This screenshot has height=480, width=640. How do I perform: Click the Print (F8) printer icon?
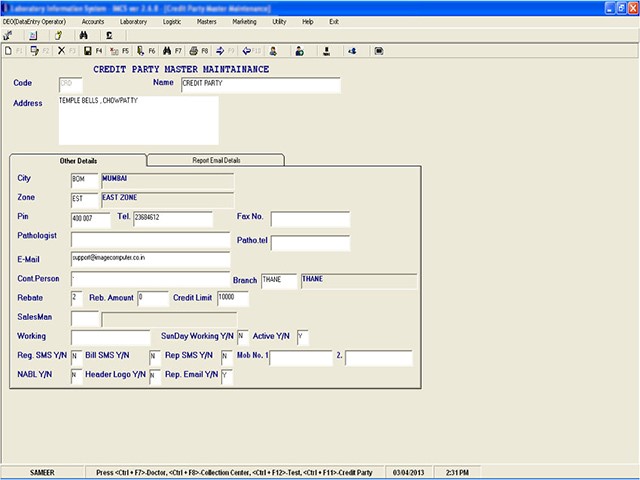coord(193,51)
